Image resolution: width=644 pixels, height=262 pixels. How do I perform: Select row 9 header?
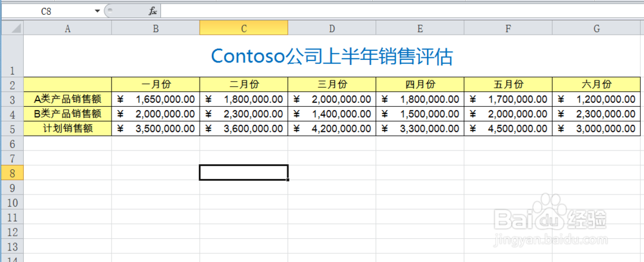(12, 188)
